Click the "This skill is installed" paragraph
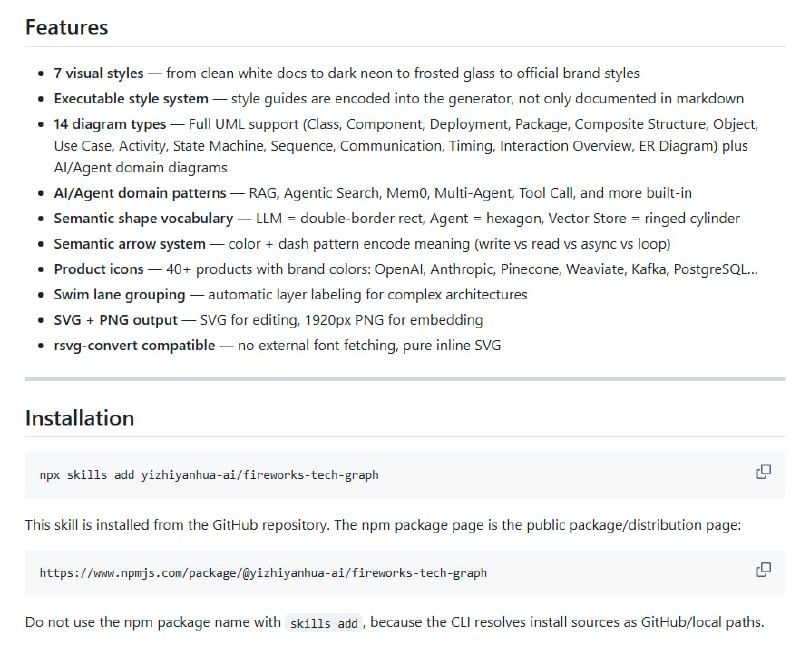 (x=382, y=524)
